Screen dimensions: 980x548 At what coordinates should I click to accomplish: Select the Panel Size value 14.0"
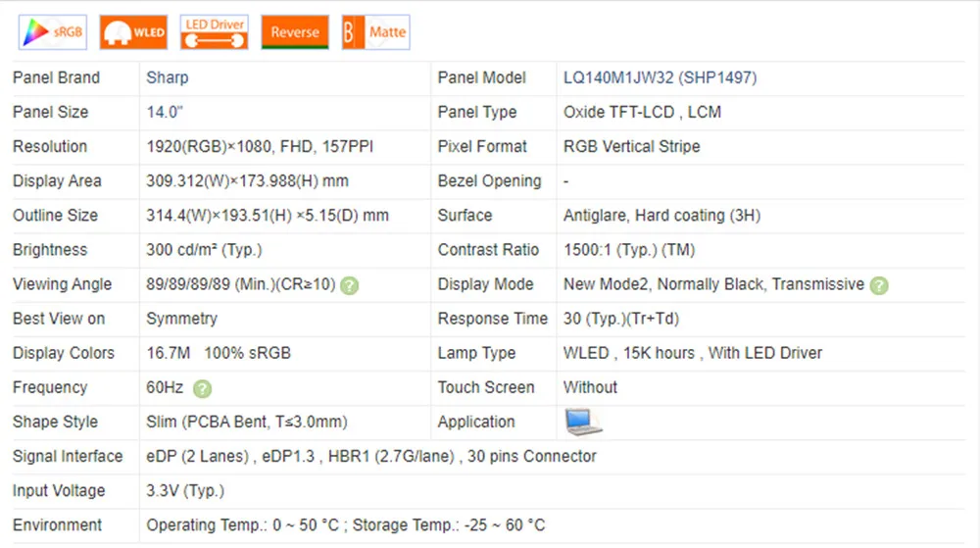click(165, 112)
